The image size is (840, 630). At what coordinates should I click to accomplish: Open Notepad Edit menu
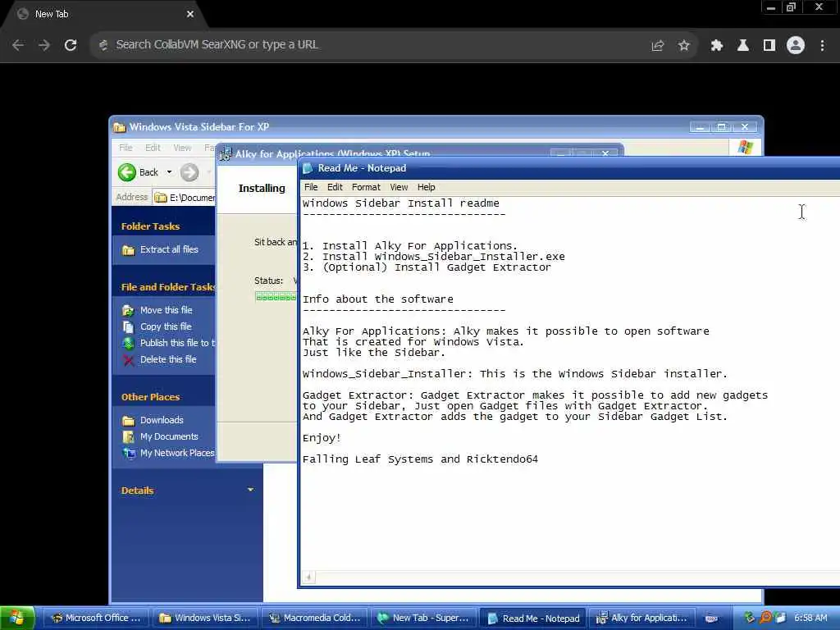(335, 187)
